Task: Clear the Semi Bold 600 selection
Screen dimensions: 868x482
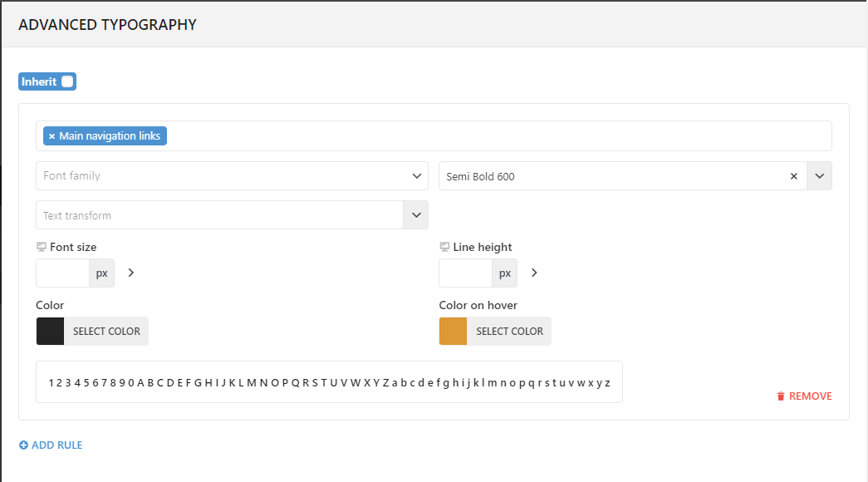Action: coord(793,176)
